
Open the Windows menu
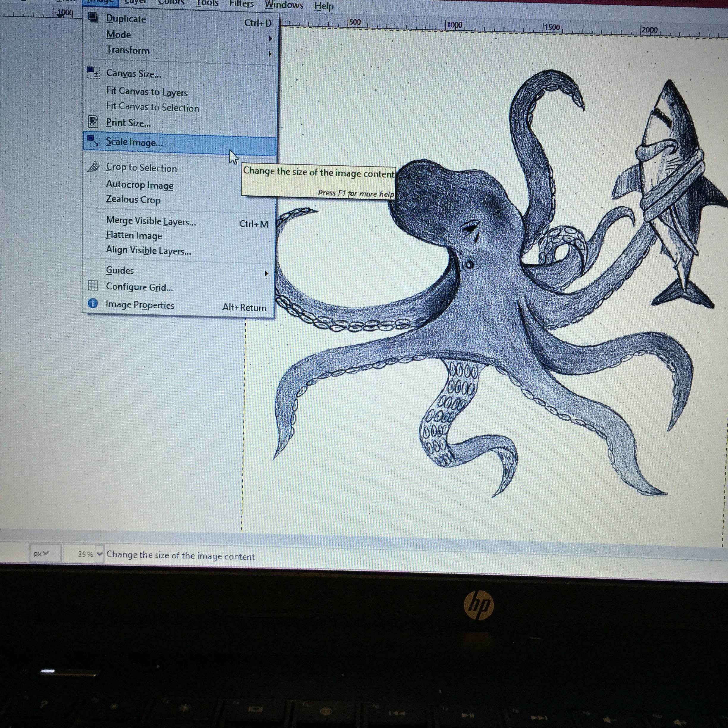pos(284,5)
